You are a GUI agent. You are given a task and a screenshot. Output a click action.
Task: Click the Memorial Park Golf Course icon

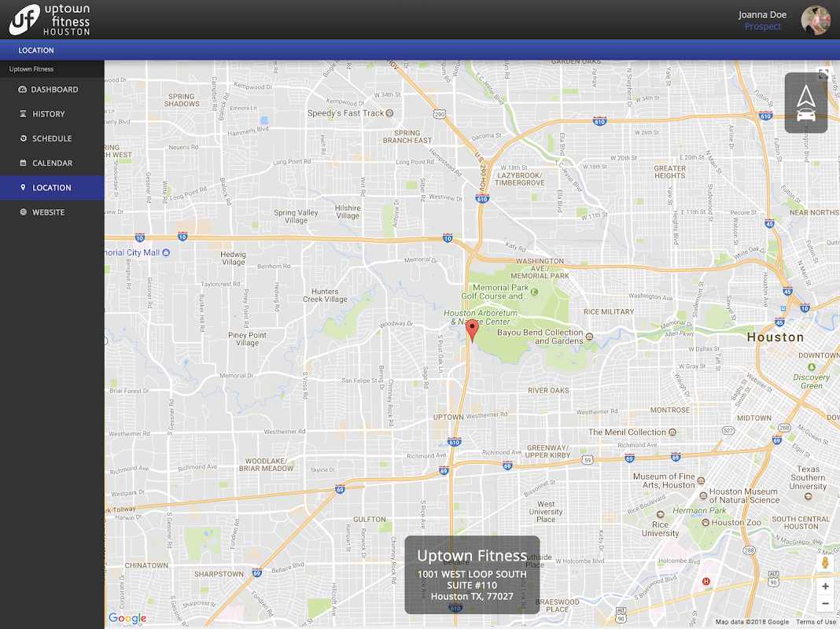(x=534, y=292)
